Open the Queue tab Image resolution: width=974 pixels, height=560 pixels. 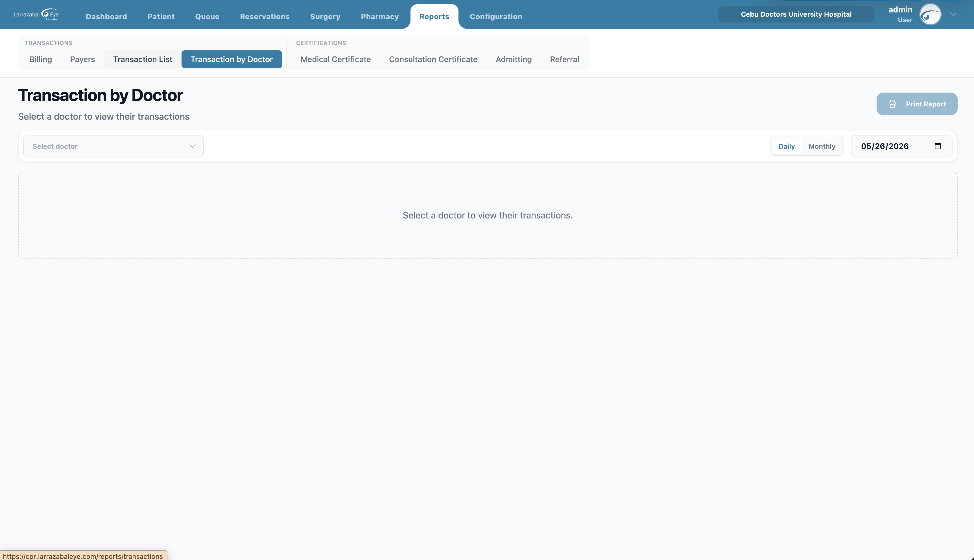[207, 17]
